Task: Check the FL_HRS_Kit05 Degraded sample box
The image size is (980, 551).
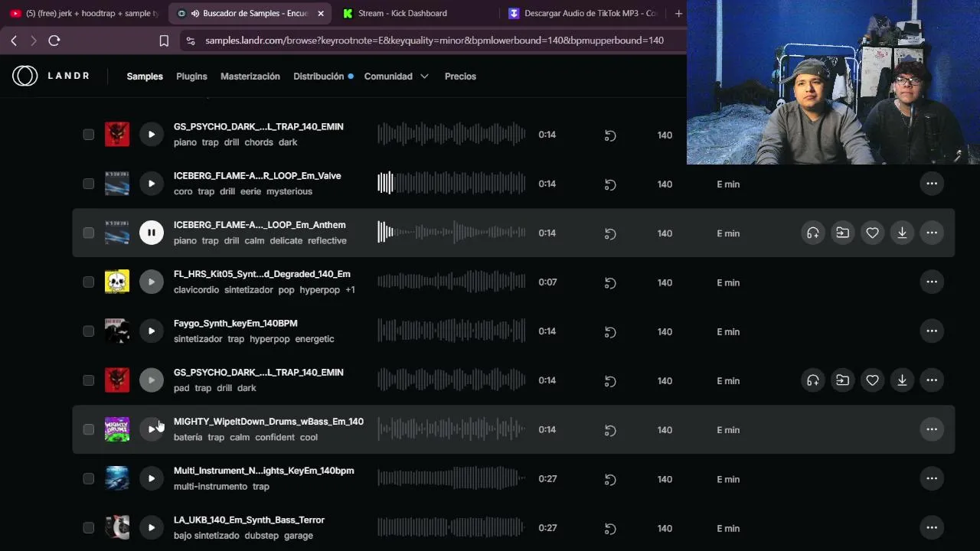Action: 89,282
